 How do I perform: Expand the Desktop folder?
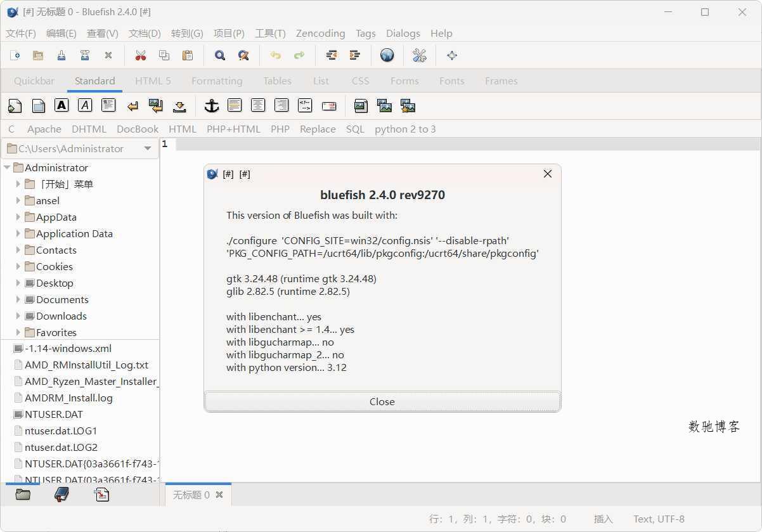pyautogui.click(x=18, y=283)
